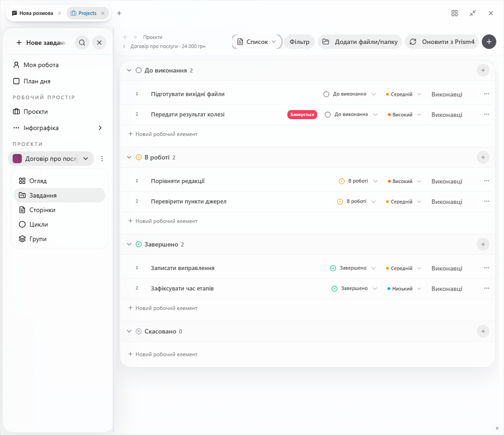Add item to the Завершено group
504x435 pixels.
(483, 245)
